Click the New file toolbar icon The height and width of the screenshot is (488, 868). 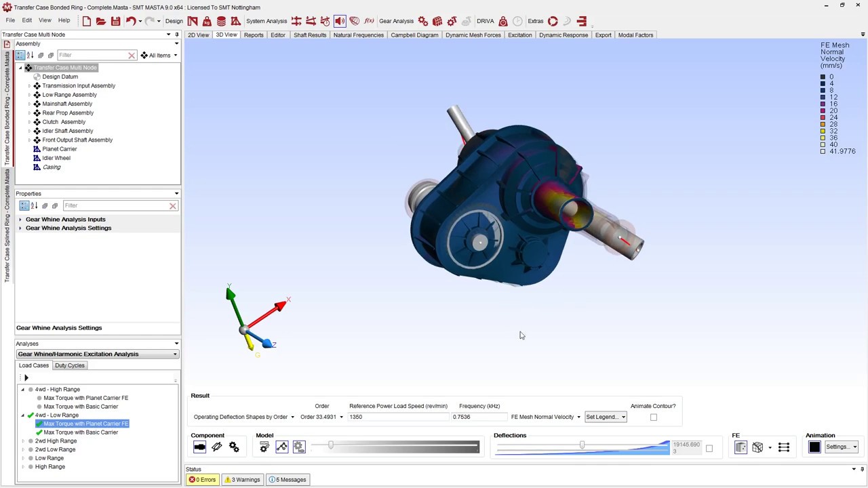tap(87, 21)
